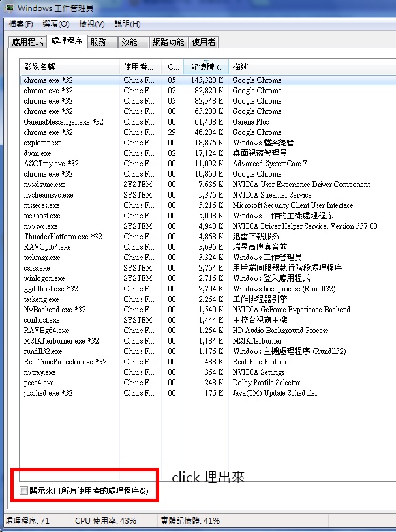Open the 說明(H) menu
This screenshot has width=396, height=532.
click(127, 24)
